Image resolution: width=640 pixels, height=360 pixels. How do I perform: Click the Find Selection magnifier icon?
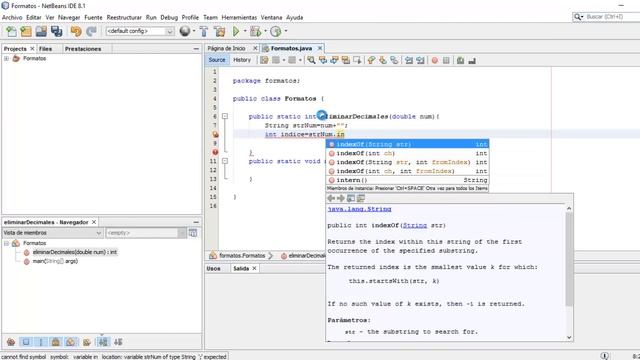tap(311, 60)
